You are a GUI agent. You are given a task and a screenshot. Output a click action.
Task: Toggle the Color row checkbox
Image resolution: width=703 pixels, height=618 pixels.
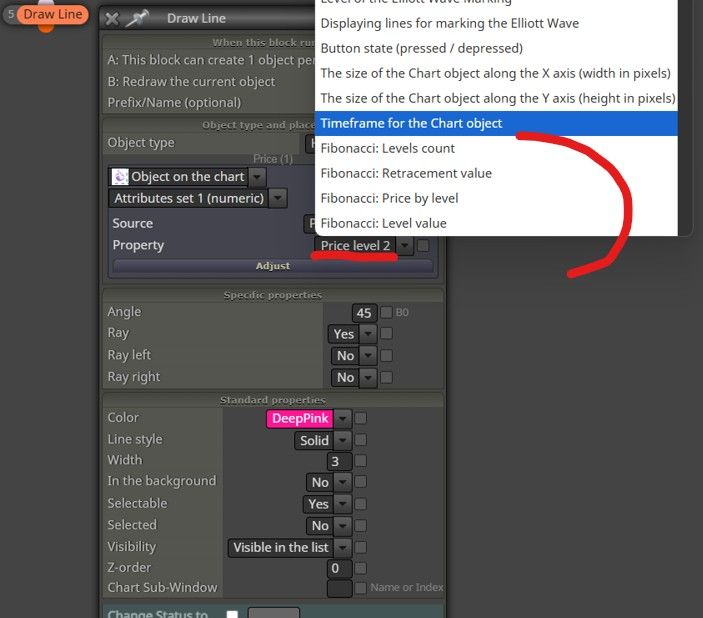(x=360, y=418)
